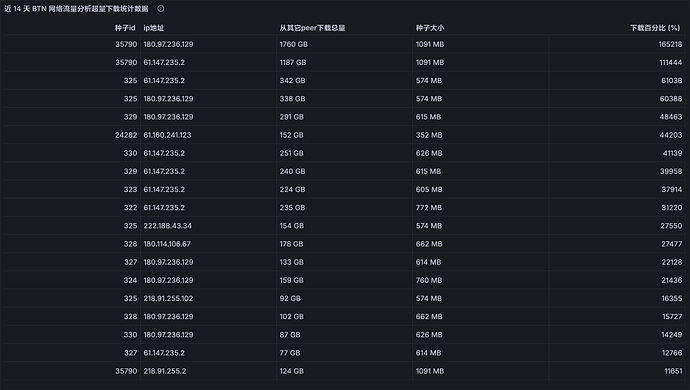Click the info icon beside panel title
Screen dimensions: 690x390
click(x=161, y=8)
